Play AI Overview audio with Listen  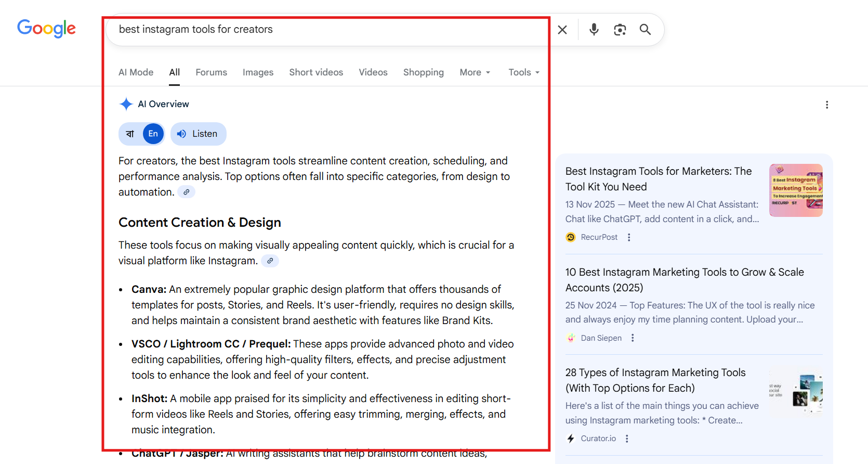tap(199, 134)
